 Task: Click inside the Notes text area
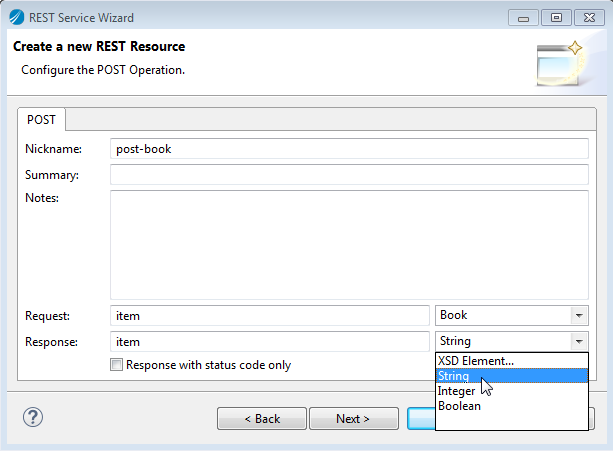[349, 245]
